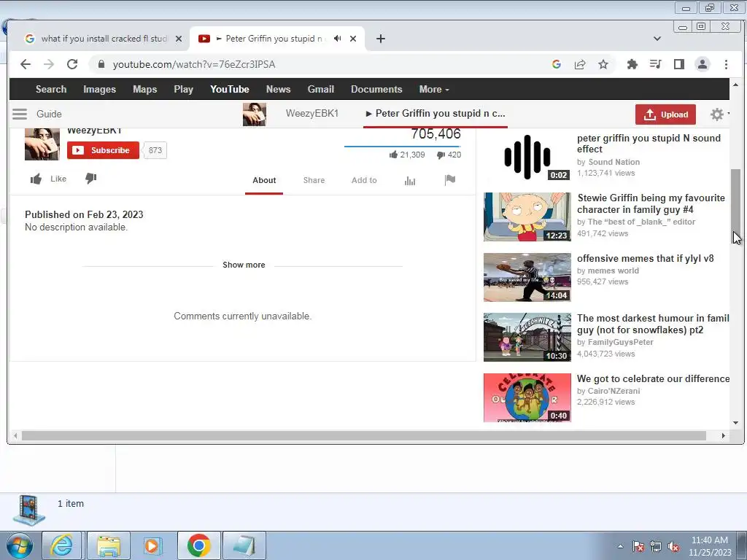Open Maps in the Google bar
Viewport: 747px width, 560px height.
(145, 89)
